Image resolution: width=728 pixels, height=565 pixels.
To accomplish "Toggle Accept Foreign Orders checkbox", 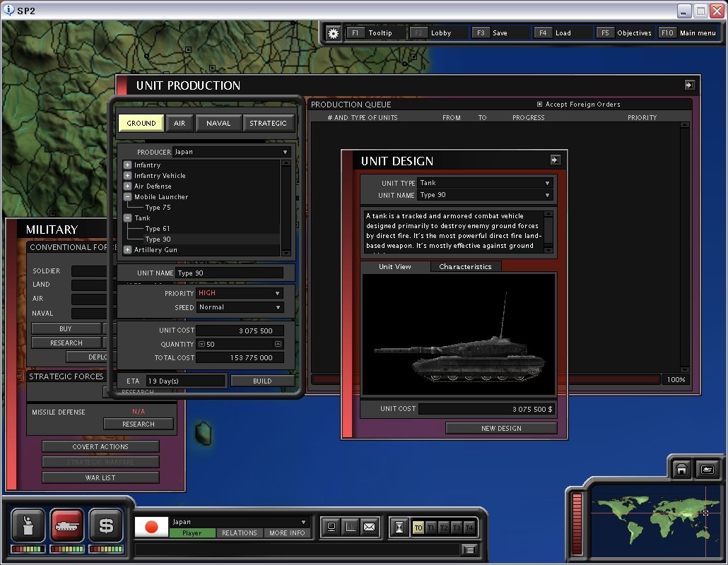I will (539, 105).
